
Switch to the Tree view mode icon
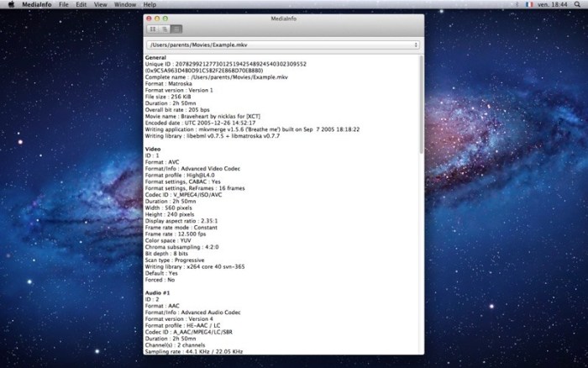coord(165,29)
